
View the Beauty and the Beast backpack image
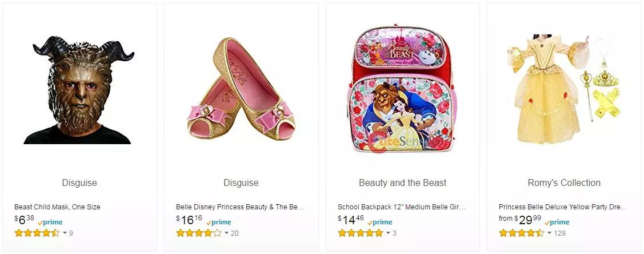(402, 90)
